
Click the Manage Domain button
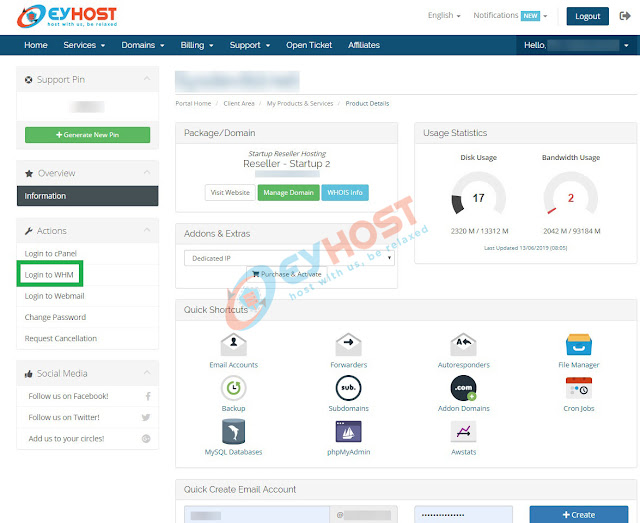pyautogui.click(x=289, y=193)
